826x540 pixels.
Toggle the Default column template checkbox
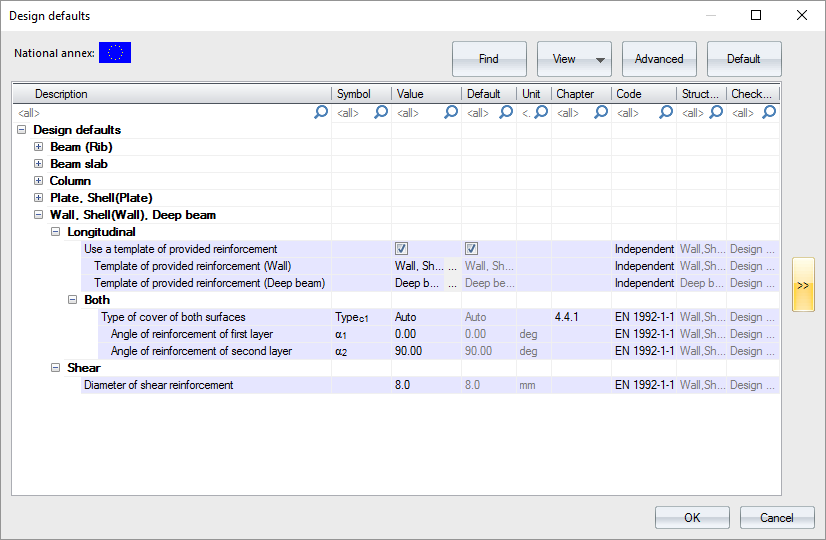click(x=471, y=249)
